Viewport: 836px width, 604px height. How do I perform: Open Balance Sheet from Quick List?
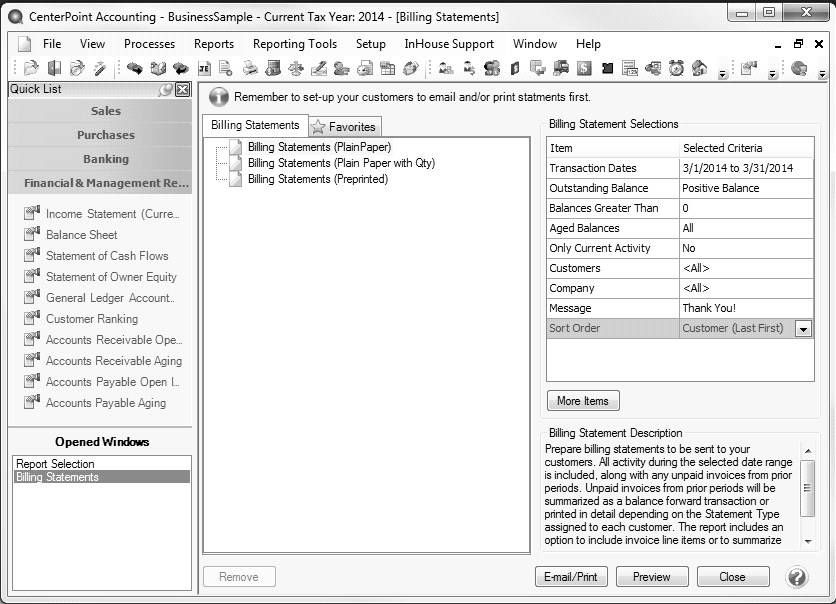point(81,235)
